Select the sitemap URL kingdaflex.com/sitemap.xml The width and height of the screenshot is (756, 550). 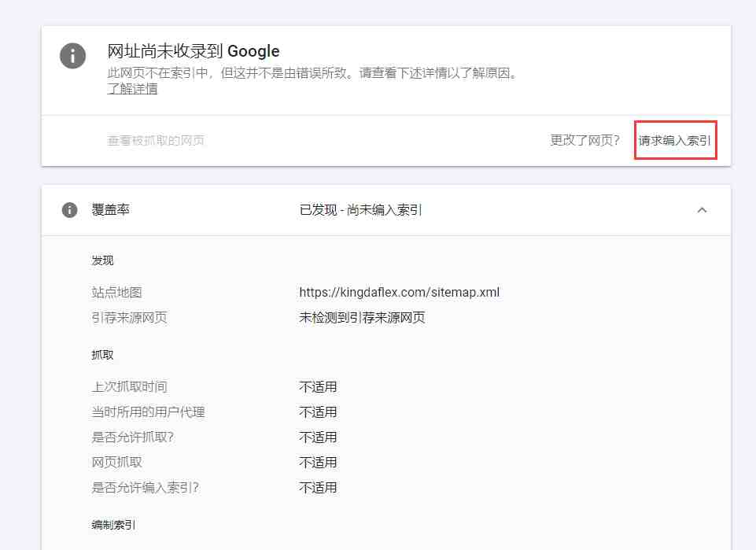click(x=399, y=293)
